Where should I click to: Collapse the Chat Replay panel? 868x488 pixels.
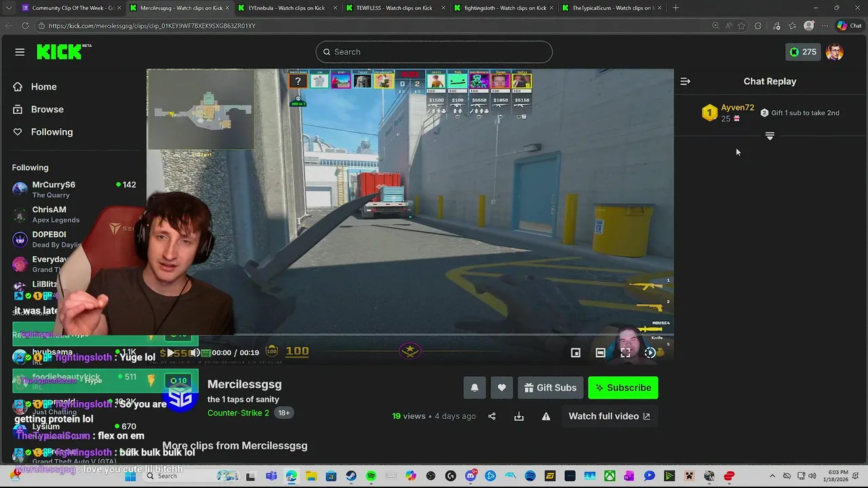coord(685,81)
